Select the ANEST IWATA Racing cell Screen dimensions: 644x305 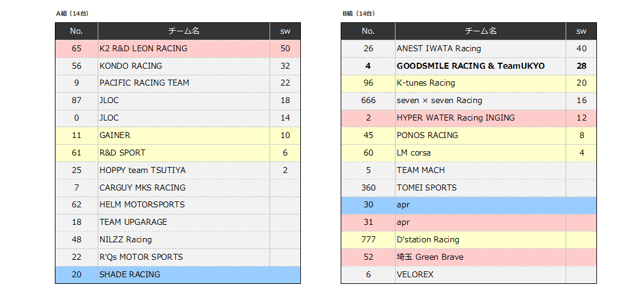click(x=439, y=48)
